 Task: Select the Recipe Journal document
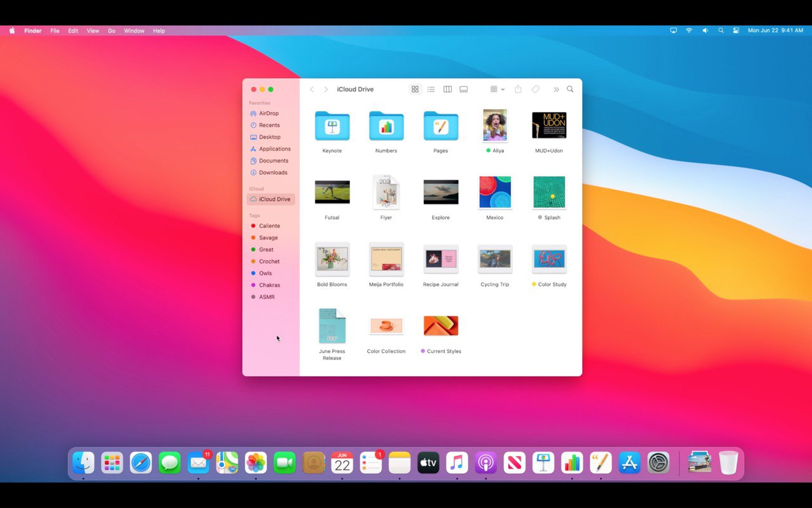click(x=441, y=259)
